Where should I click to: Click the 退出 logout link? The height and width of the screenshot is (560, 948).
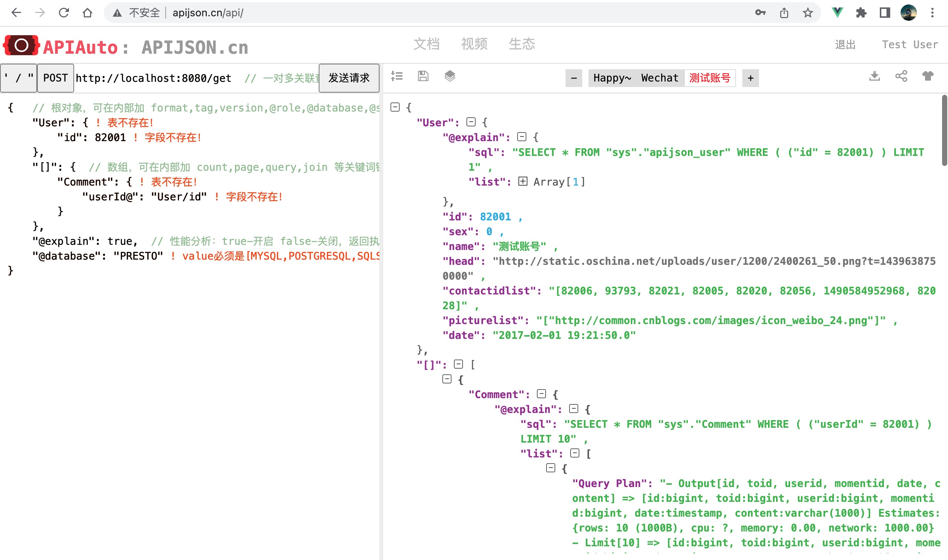click(x=845, y=44)
